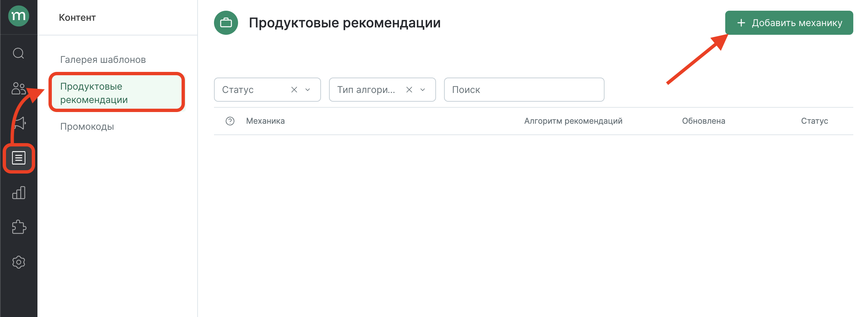
Task: Click the Обновлена column header
Action: pos(703,121)
